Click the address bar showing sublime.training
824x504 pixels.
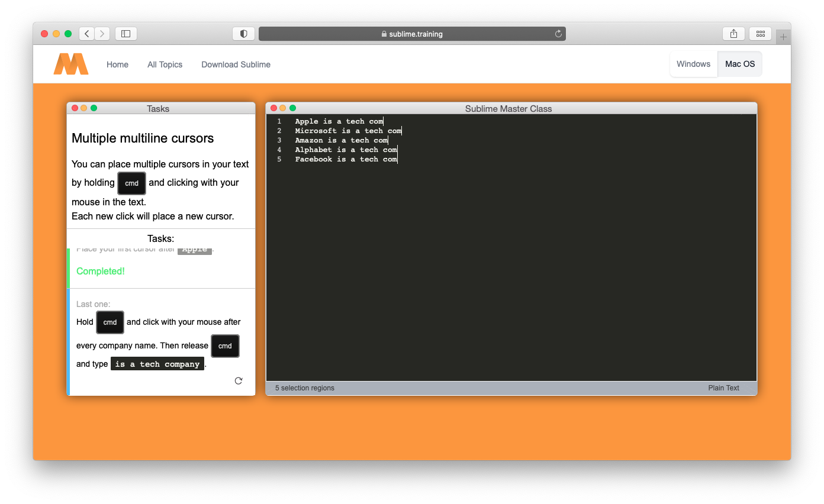coord(411,34)
